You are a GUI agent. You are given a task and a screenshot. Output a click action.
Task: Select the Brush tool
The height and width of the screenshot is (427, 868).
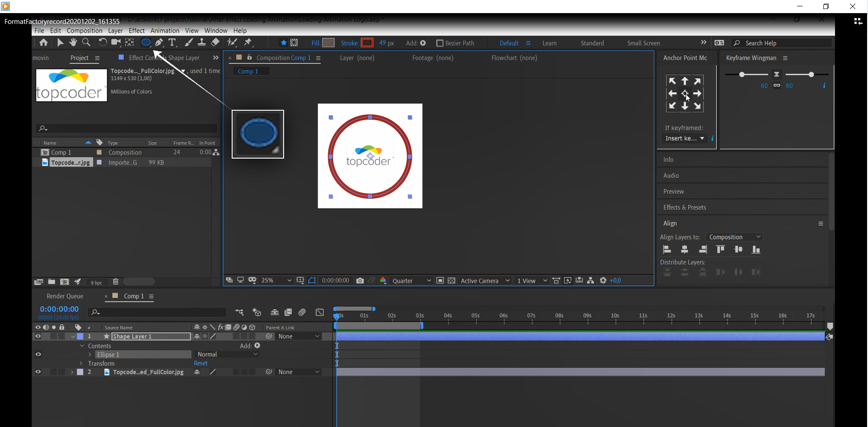(x=189, y=42)
